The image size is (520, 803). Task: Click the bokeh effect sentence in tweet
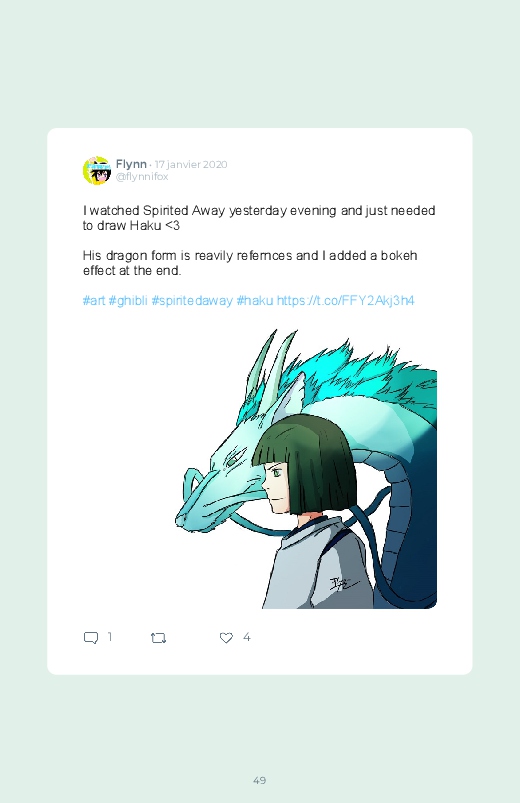tap(250, 263)
